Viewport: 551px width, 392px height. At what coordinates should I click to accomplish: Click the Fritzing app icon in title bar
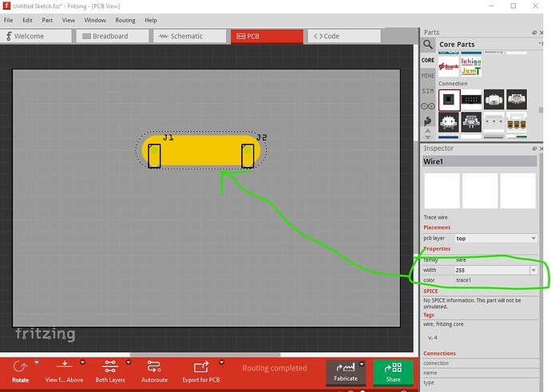pyautogui.click(x=6, y=6)
